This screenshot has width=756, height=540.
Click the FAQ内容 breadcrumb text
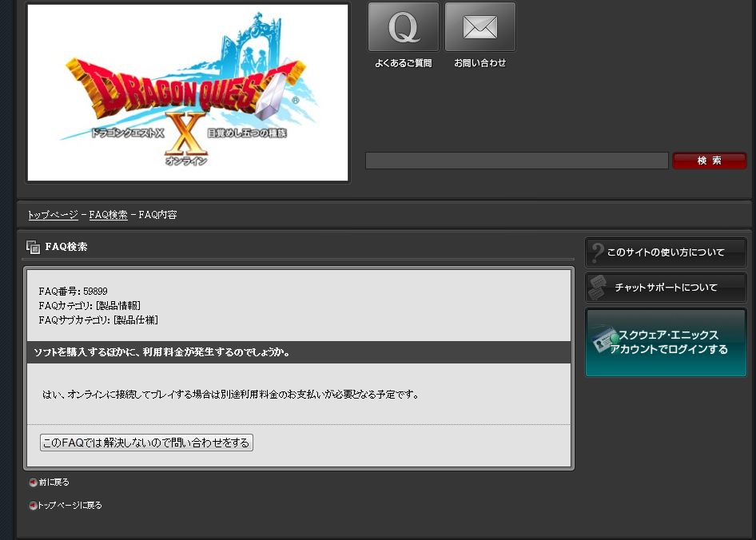157,215
